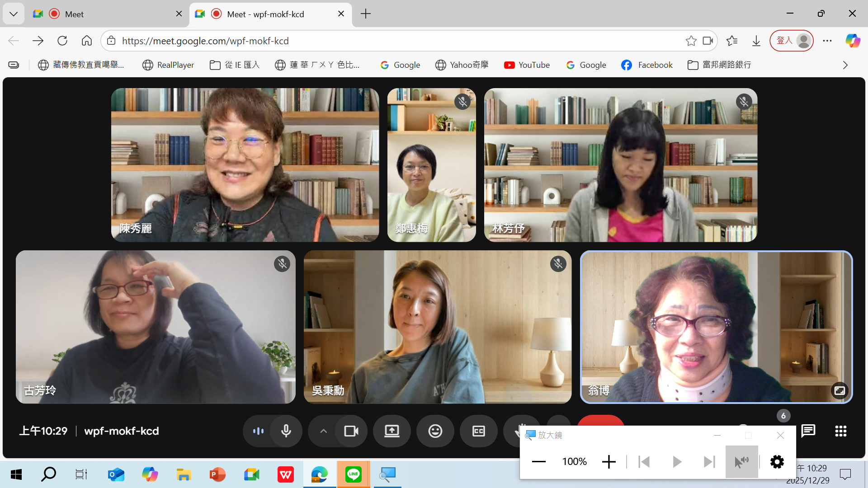
Task: Open the emoji reactions button
Action: tap(435, 431)
